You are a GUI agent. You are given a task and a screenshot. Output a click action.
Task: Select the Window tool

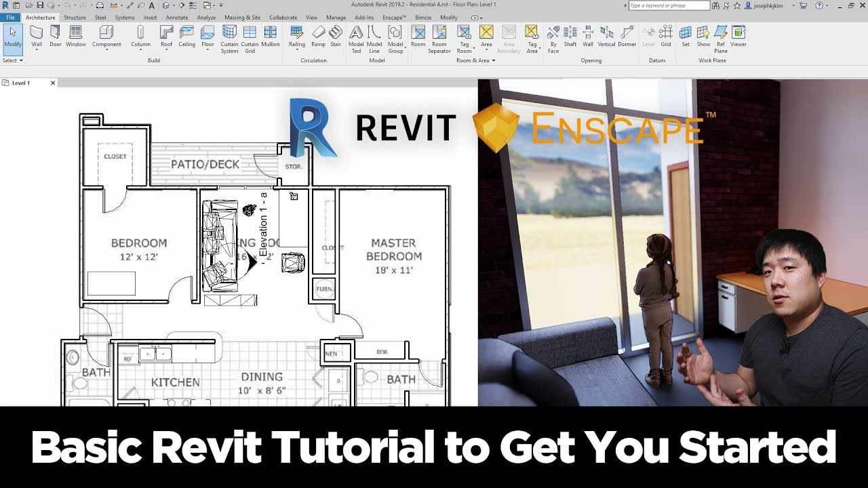[x=76, y=37]
